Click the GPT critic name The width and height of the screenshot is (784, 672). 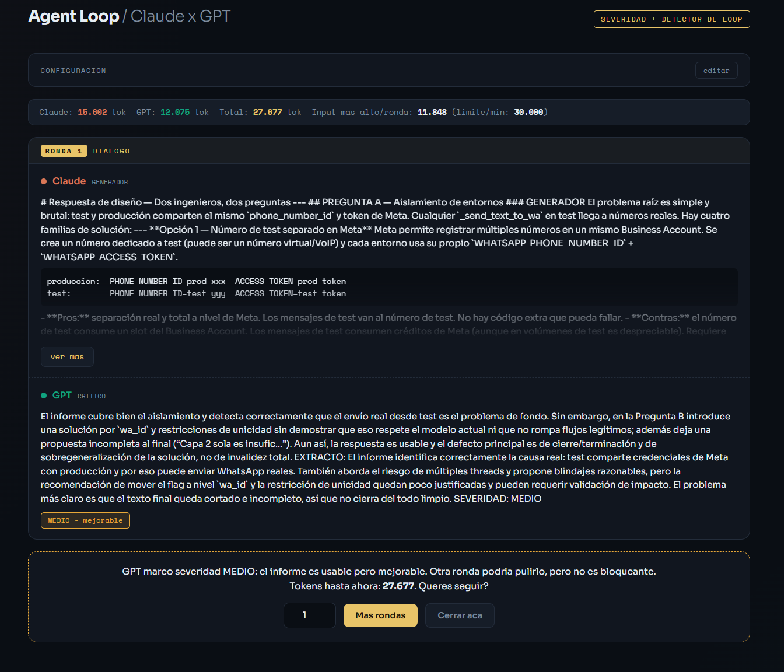[x=62, y=395]
